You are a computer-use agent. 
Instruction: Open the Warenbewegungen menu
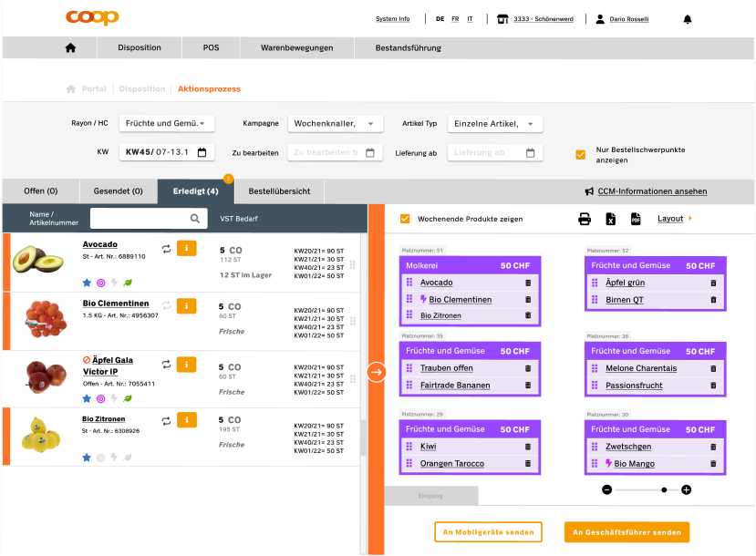[x=297, y=47]
